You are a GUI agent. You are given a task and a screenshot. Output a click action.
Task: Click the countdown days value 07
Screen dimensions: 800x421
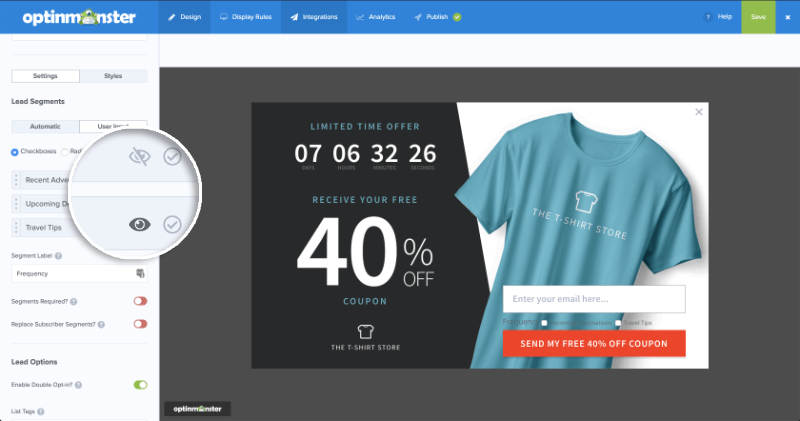click(x=308, y=154)
